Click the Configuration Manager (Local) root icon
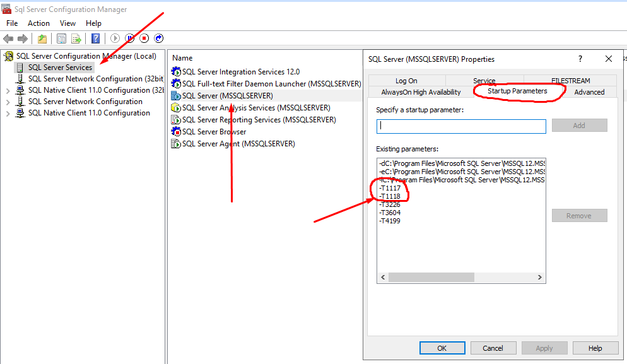 click(8, 56)
